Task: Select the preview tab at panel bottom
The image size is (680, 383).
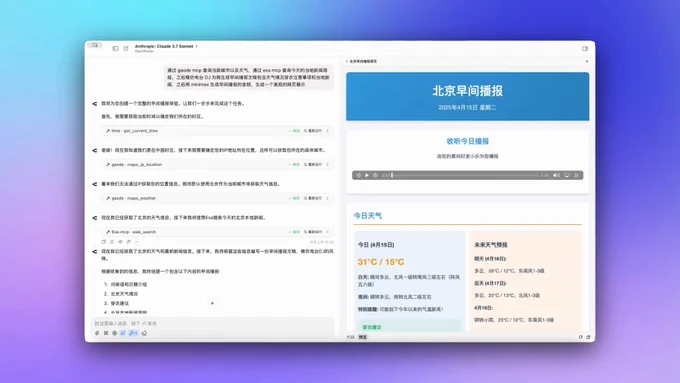Action: tap(363, 337)
